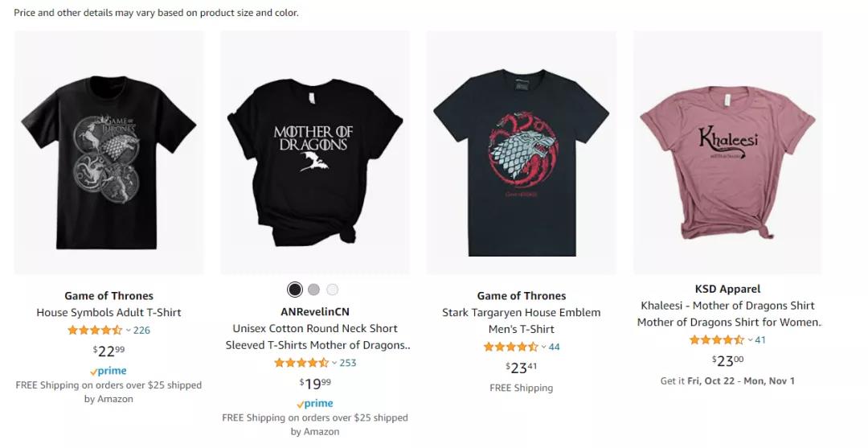Screen dimensions: 868x448
Task: Open rating popover chevron beside 253 reviews
Action: [x=334, y=364]
